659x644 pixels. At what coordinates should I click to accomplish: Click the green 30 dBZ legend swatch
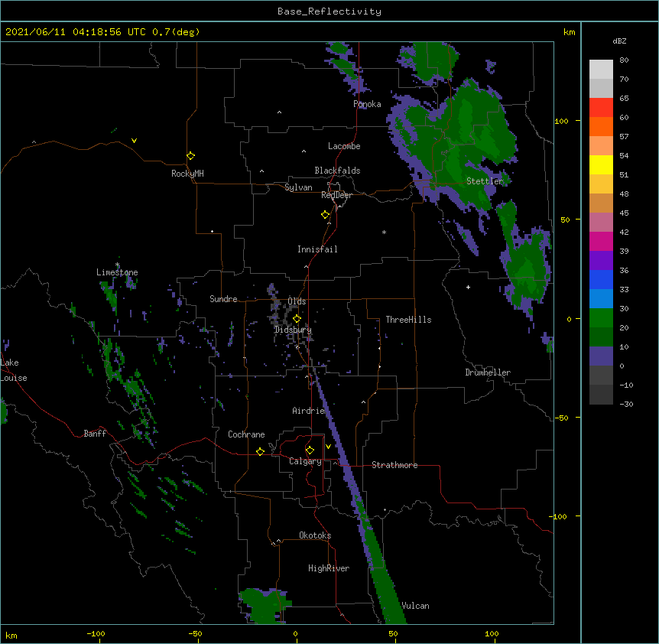pyautogui.click(x=601, y=318)
